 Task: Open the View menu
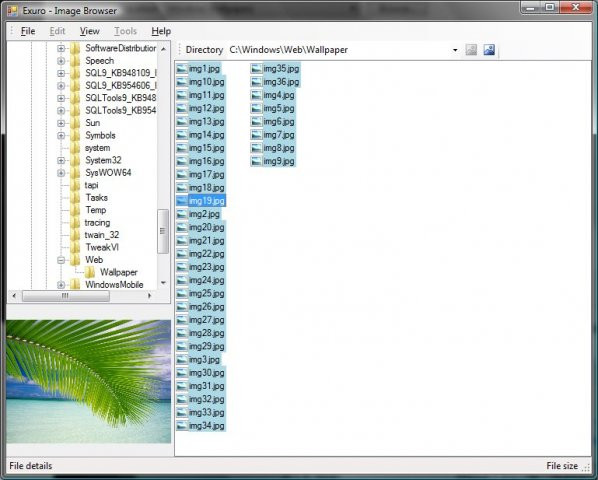(x=90, y=31)
